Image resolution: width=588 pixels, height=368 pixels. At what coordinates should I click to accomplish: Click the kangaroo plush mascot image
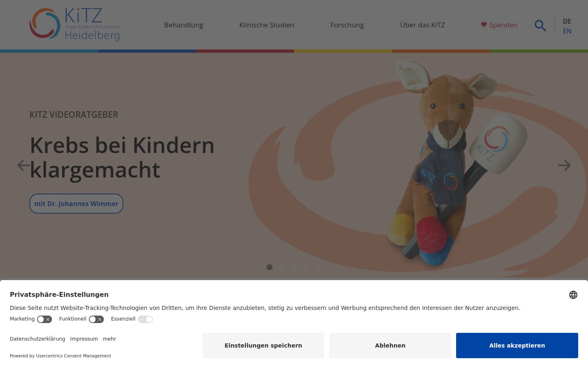pyautogui.click(x=457, y=164)
